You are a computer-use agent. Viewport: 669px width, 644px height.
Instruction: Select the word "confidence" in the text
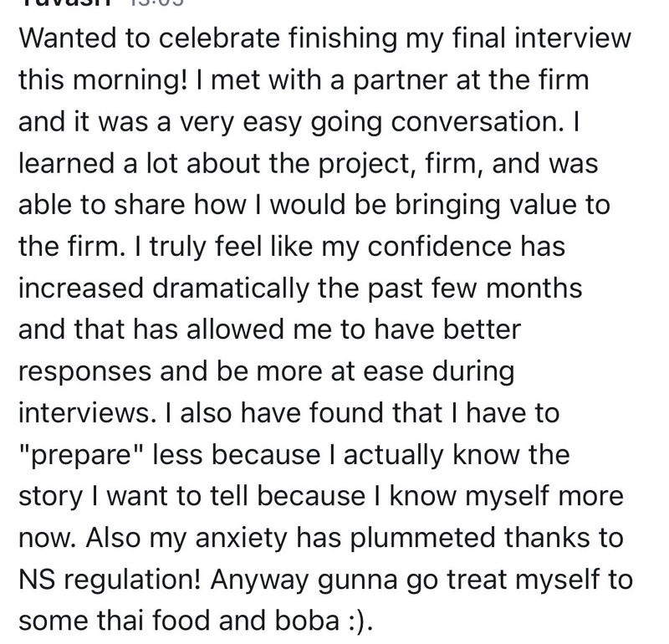(x=439, y=246)
